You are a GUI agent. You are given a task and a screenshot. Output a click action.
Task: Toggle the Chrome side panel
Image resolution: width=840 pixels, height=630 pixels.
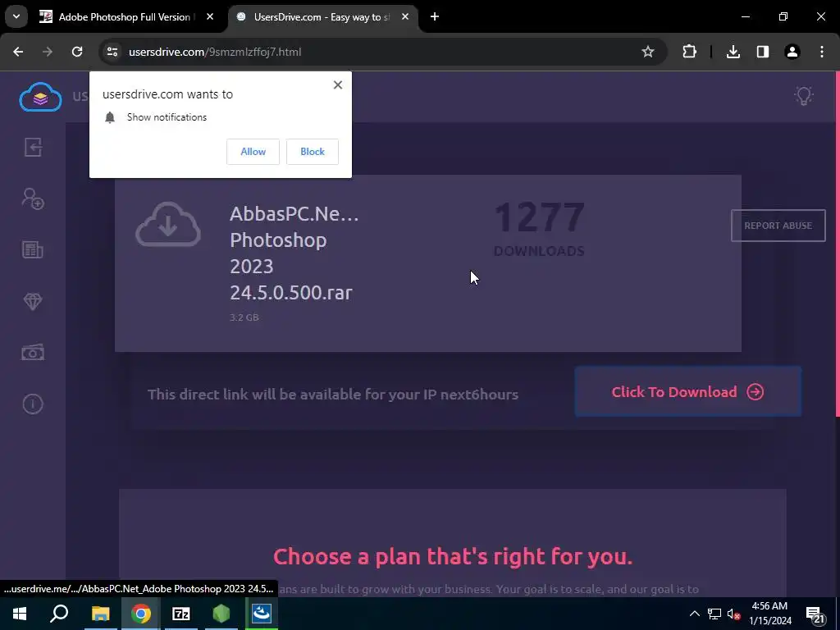pos(762,52)
